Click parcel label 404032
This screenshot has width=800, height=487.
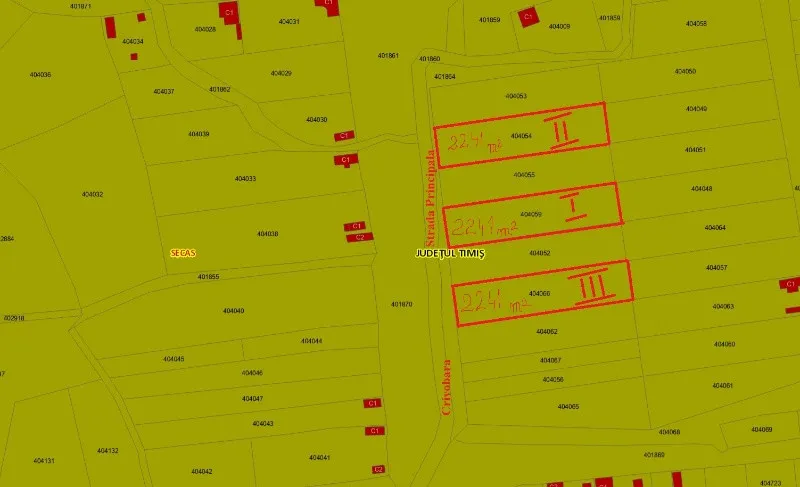click(x=92, y=194)
